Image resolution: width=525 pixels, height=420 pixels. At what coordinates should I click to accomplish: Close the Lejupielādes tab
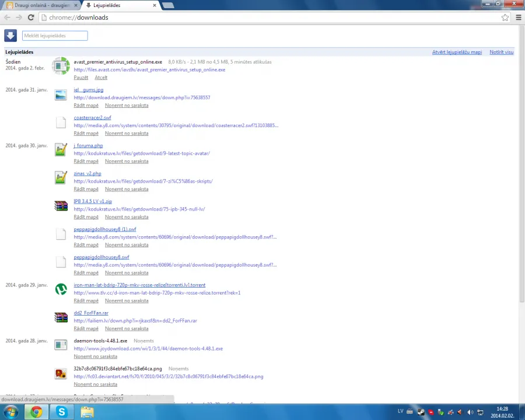point(155,5)
